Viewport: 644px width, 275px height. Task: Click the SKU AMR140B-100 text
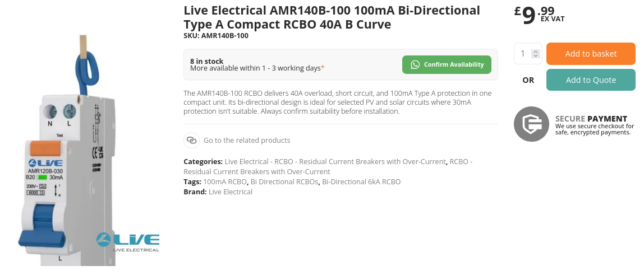click(x=216, y=36)
